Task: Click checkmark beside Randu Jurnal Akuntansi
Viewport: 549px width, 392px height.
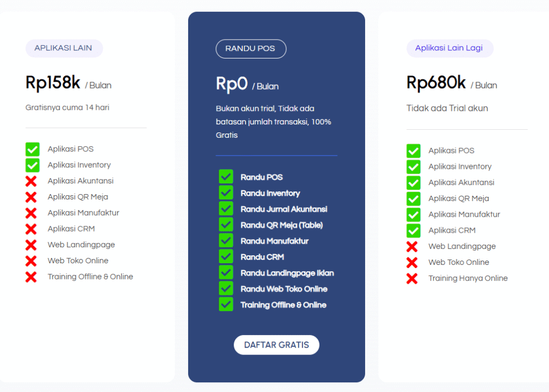Action: pos(226,209)
